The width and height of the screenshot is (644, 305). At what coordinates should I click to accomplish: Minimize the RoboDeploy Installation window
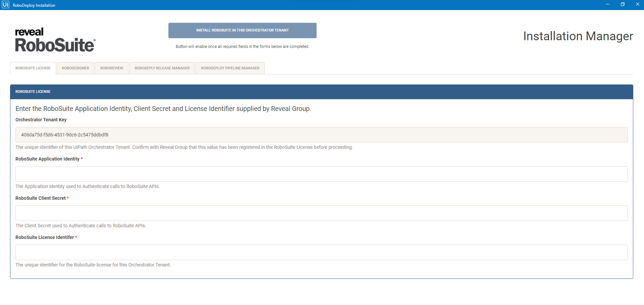tap(607, 4)
